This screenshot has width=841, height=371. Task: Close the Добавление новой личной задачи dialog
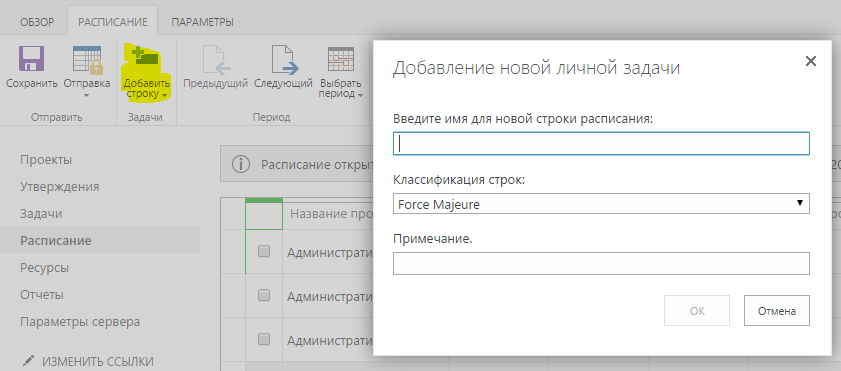click(x=810, y=61)
